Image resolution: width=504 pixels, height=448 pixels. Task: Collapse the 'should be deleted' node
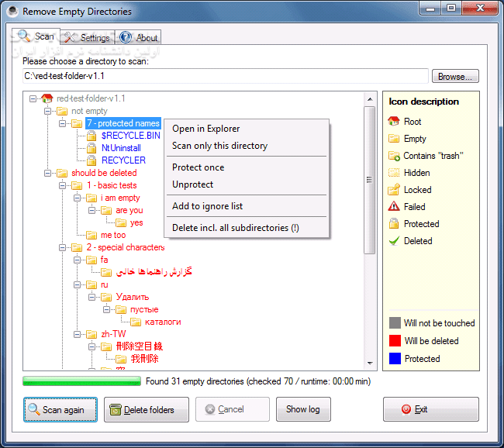tap(47, 173)
